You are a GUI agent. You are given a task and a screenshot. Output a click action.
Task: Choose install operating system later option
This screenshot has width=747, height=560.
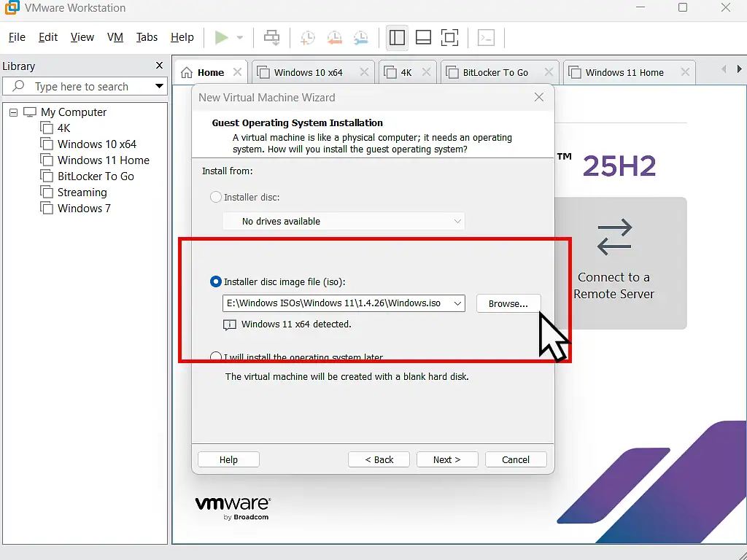click(x=216, y=357)
